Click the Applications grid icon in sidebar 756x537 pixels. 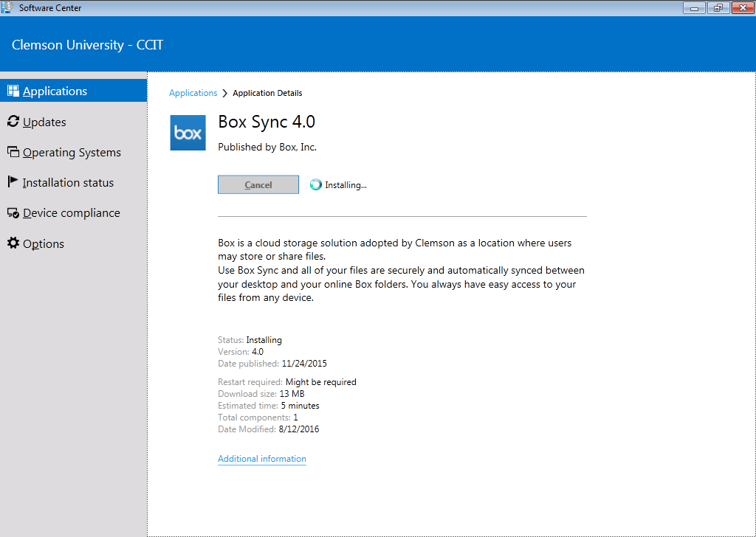13,91
